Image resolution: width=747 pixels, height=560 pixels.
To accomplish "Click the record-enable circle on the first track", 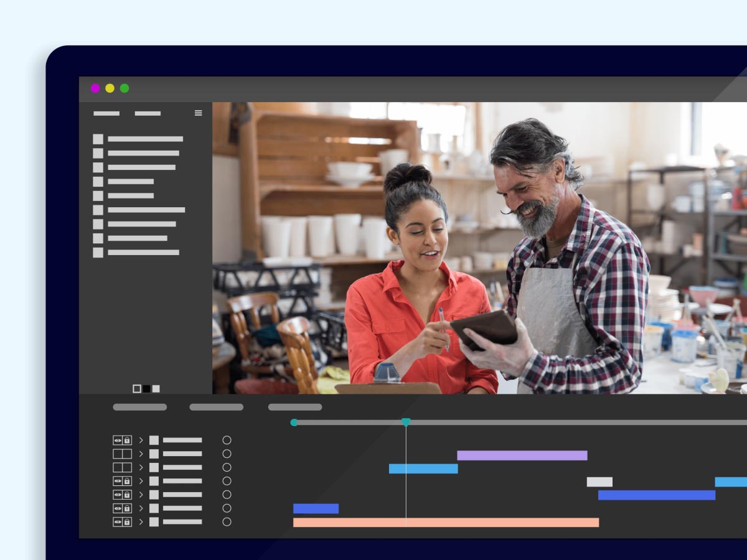I will (227, 440).
